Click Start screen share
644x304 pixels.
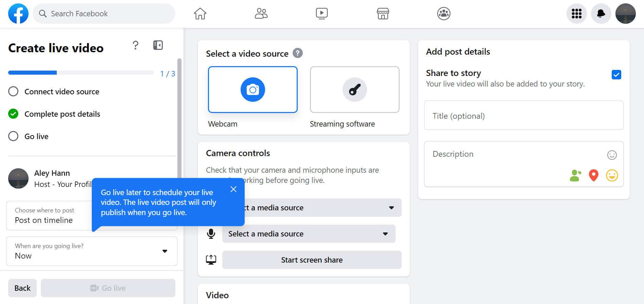pyautogui.click(x=312, y=260)
